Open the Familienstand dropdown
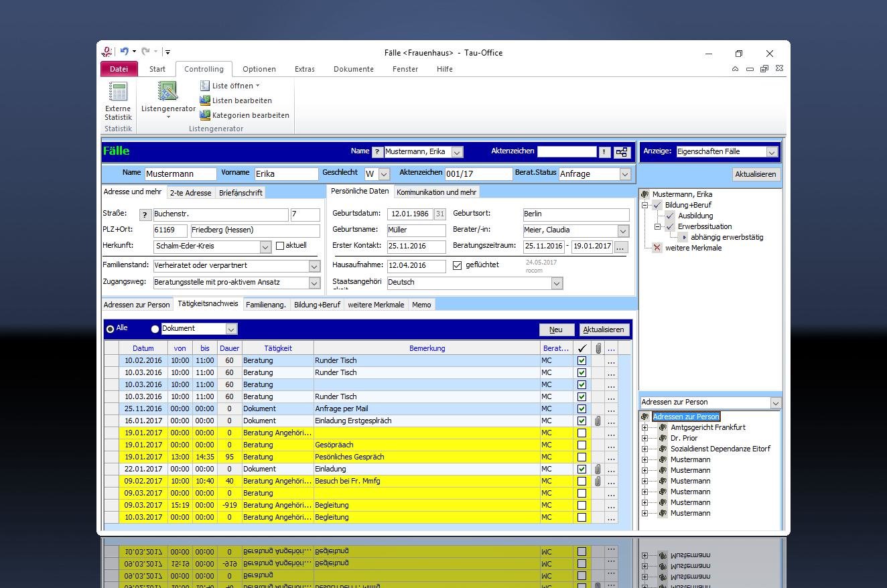The image size is (887, 588). pyautogui.click(x=314, y=266)
